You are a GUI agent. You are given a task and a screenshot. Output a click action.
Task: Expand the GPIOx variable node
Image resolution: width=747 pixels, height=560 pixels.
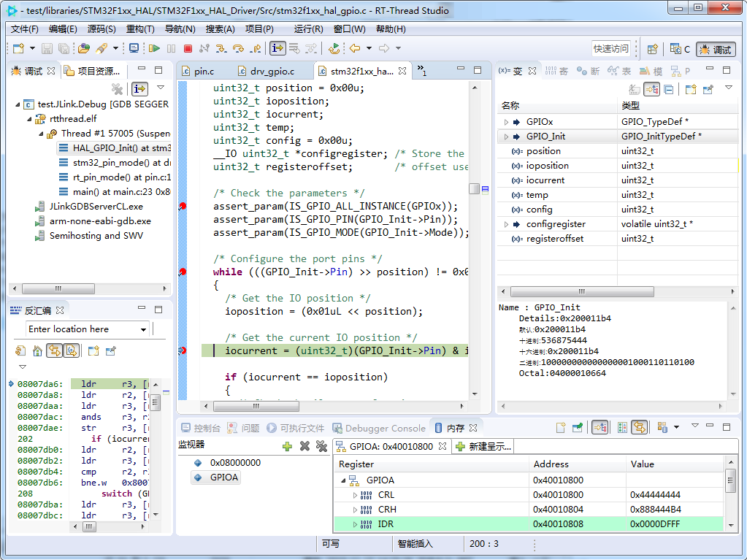tap(506, 122)
